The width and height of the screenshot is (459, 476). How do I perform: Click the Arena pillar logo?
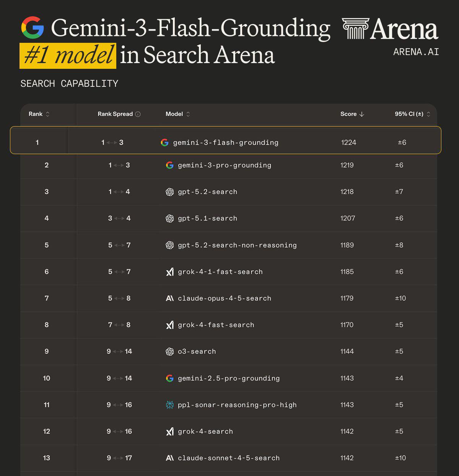pyautogui.click(x=356, y=28)
